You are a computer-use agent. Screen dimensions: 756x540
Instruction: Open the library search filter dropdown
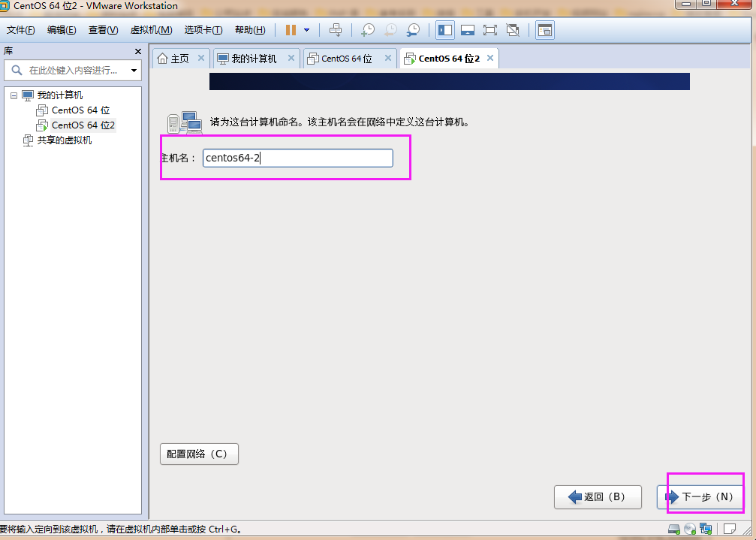coord(134,71)
